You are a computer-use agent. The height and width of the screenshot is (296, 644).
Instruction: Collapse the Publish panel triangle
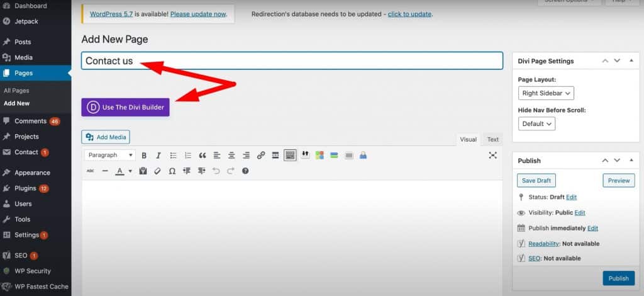click(631, 161)
